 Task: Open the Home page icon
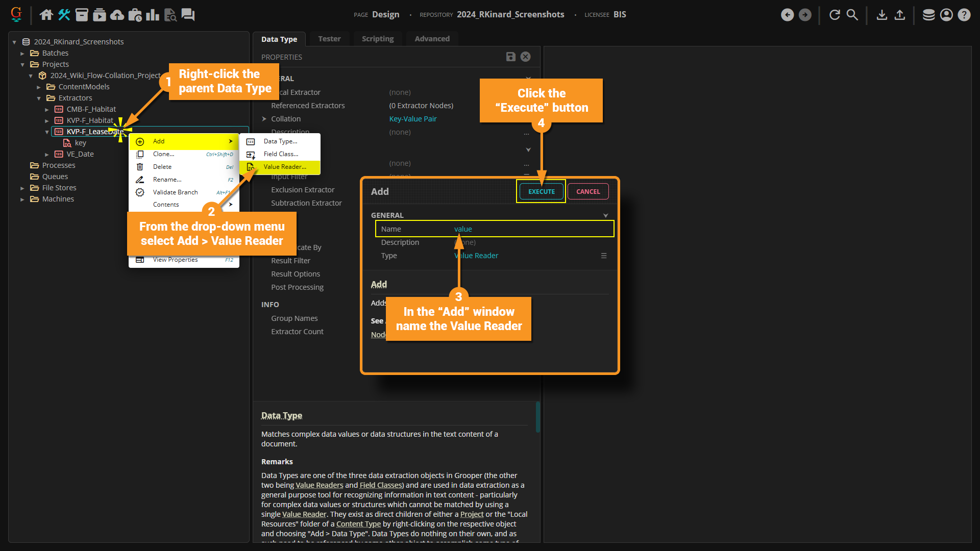coord(46,15)
